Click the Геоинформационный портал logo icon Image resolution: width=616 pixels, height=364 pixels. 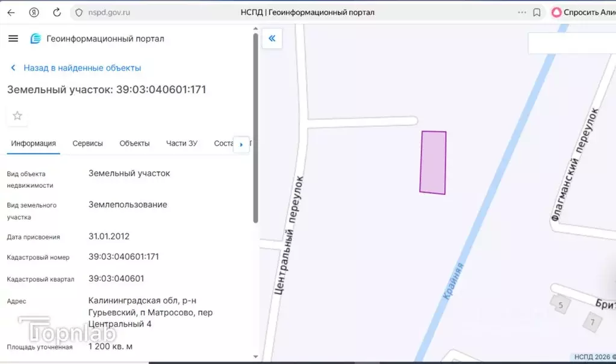36,39
